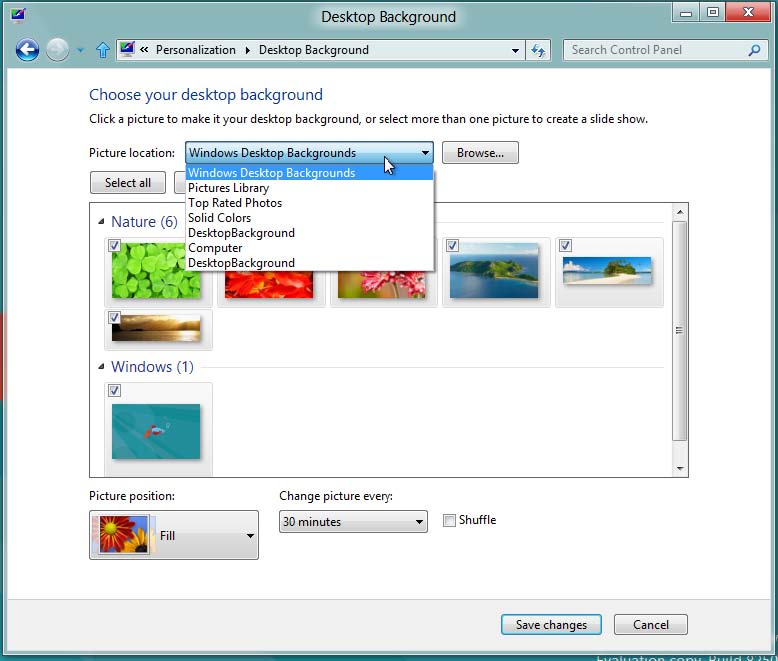Click the Up one level arrow
Screen dimensions: 778x661
[x=102, y=50]
